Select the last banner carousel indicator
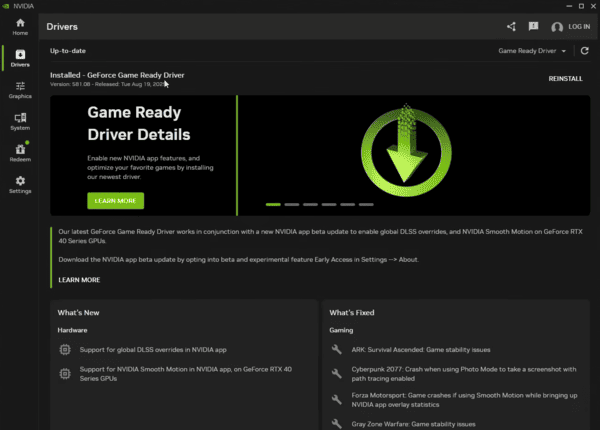The image size is (600, 430). click(366, 205)
